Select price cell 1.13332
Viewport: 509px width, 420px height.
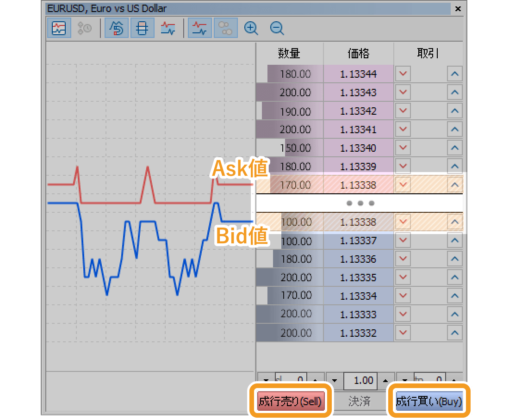[358, 333]
